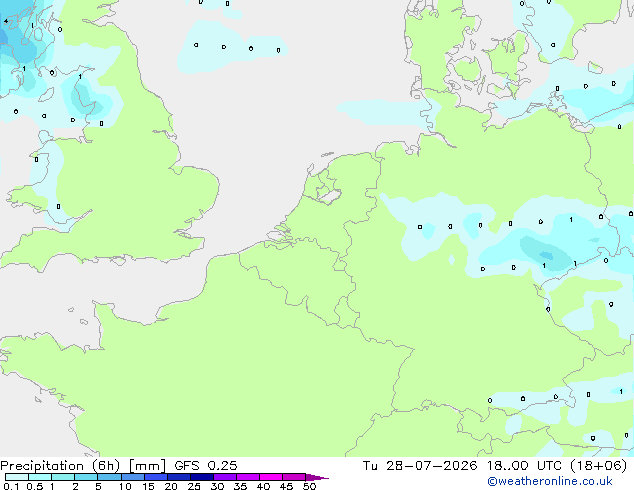Click the '4' precipitation value on the map
Viewport: 634px width, 490px height.
[x=6, y=21]
